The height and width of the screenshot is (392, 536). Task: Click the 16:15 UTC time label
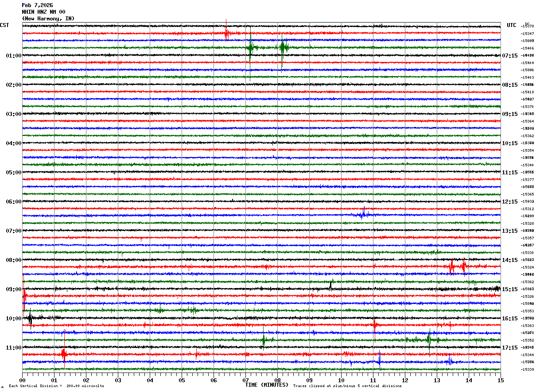tap(510, 319)
